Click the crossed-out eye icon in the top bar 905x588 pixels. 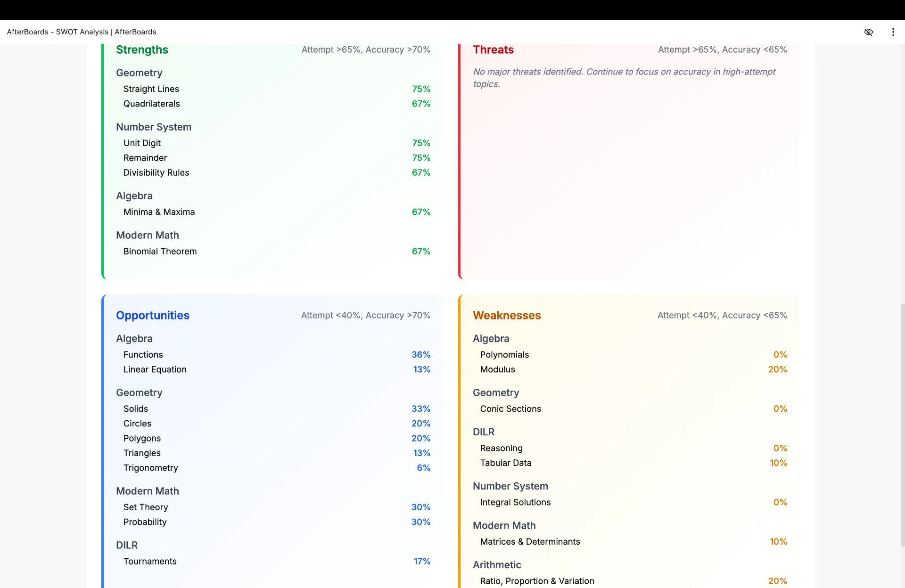click(x=868, y=32)
